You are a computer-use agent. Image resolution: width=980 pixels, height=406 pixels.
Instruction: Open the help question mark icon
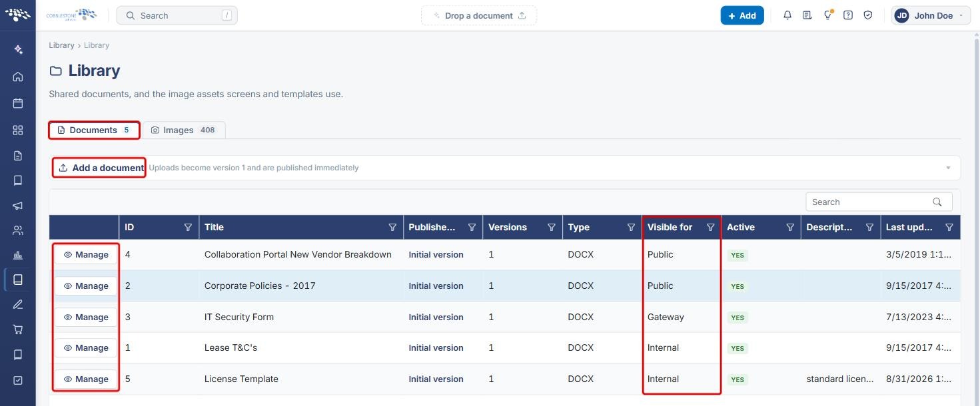click(x=848, y=15)
